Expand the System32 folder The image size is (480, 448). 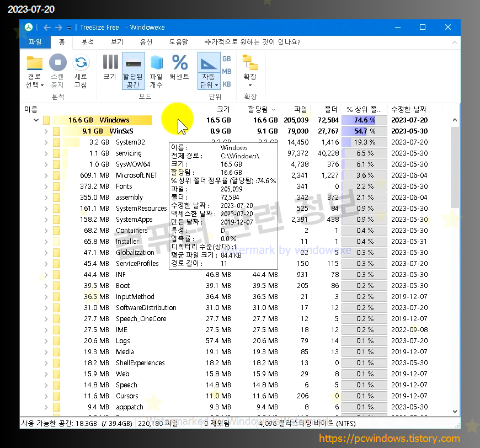coord(46,142)
